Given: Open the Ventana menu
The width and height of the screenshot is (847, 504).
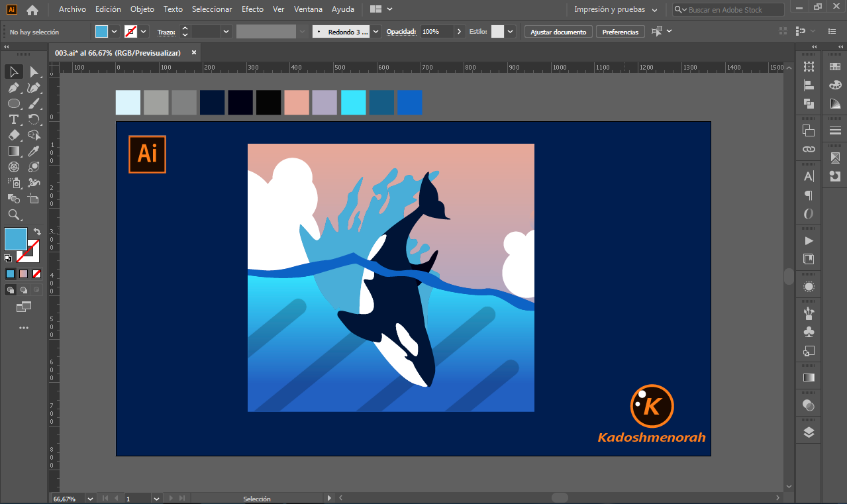Looking at the screenshot, I should point(308,9).
